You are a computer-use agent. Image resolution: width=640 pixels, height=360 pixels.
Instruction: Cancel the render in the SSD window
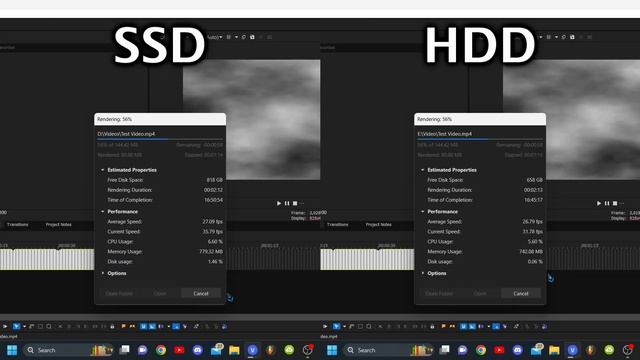coord(200,293)
